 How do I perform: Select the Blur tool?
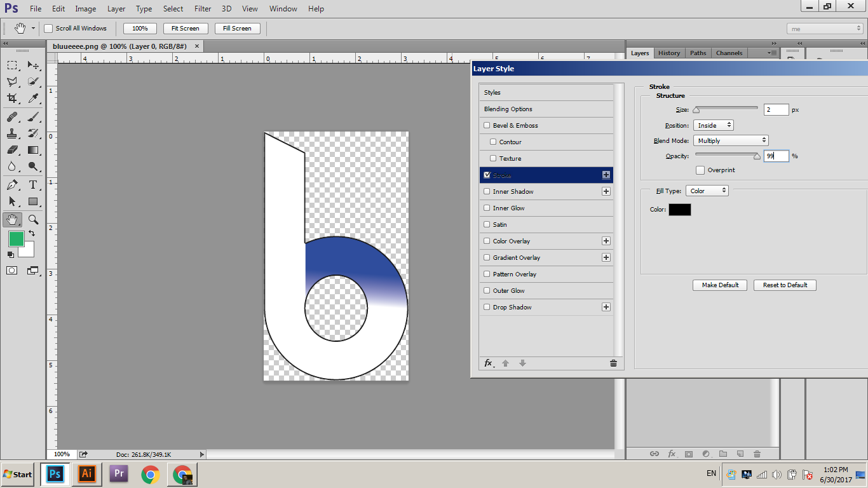pyautogui.click(x=12, y=166)
